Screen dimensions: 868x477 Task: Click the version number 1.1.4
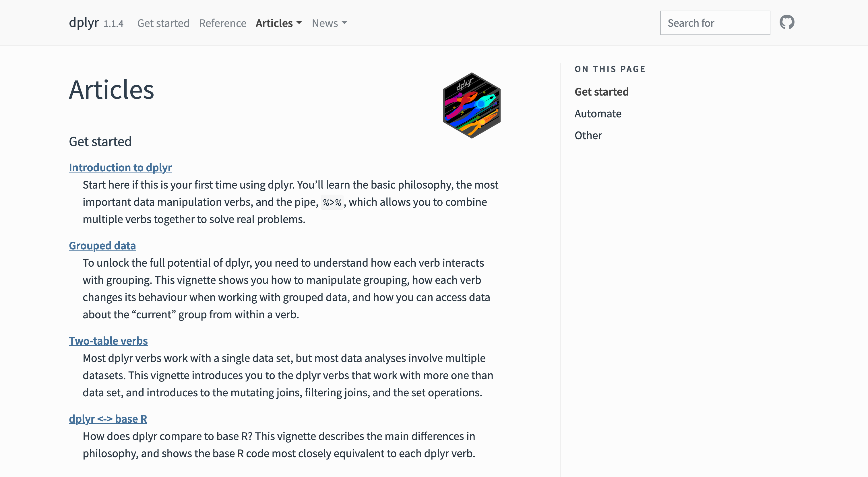click(x=114, y=24)
